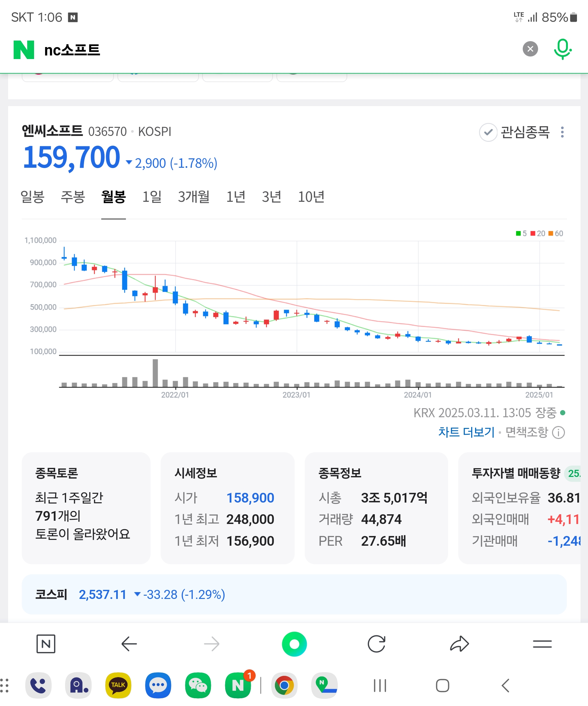Image resolution: width=588 pixels, height=706 pixels.
Task: Expand the 투자자별 매매동향 card
Action: (520, 508)
